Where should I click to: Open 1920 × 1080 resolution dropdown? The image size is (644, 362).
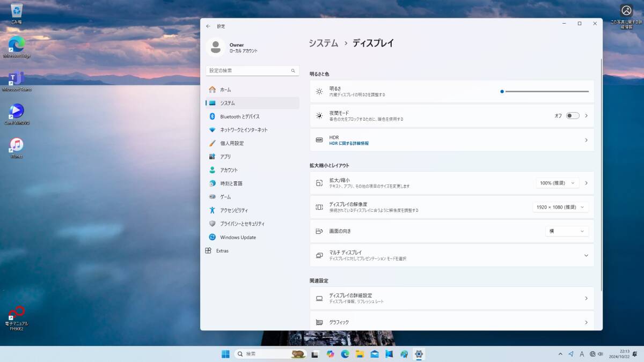click(561, 207)
